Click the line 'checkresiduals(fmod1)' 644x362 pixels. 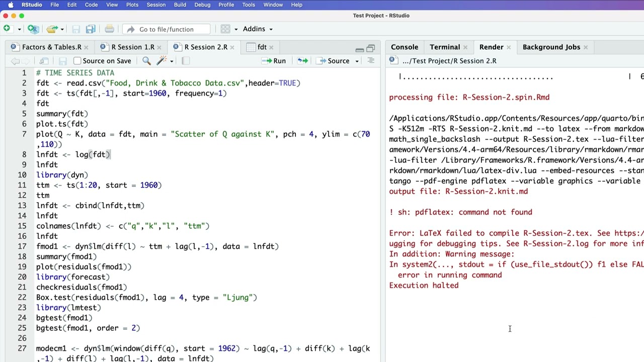[82, 287]
